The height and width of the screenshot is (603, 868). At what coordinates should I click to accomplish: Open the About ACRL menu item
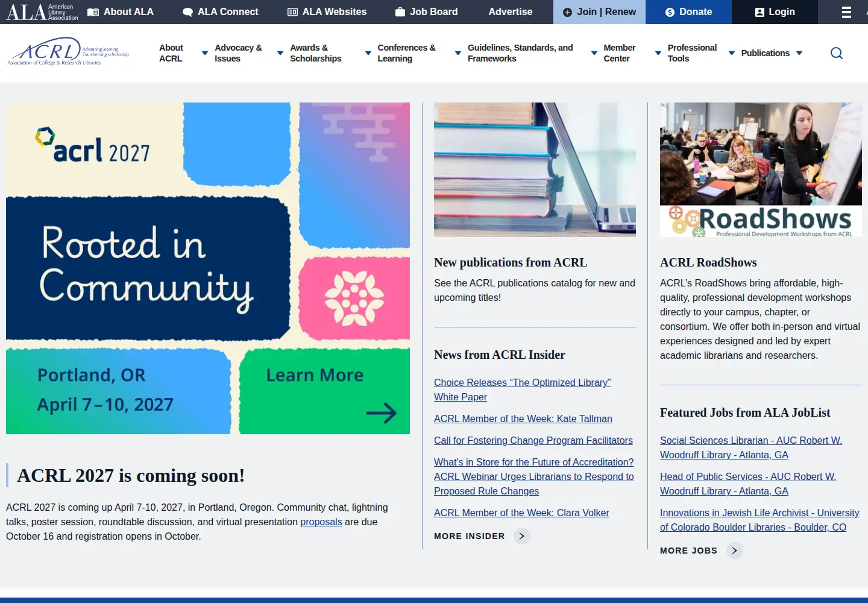[171, 53]
